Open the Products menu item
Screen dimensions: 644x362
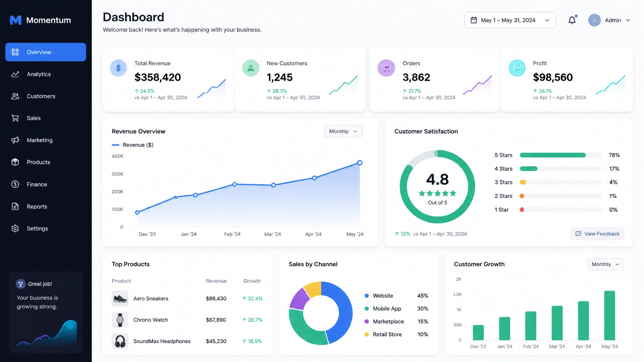coord(46,162)
